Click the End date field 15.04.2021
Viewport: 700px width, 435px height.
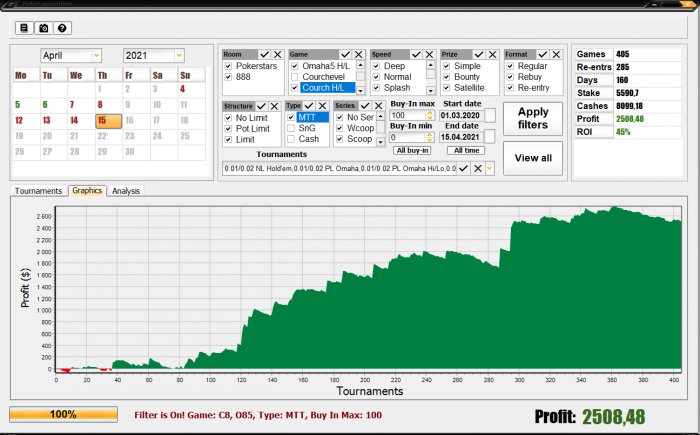461,137
